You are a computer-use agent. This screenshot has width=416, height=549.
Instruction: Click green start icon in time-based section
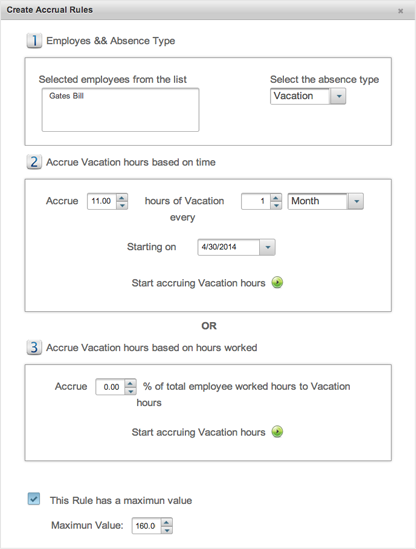277,282
